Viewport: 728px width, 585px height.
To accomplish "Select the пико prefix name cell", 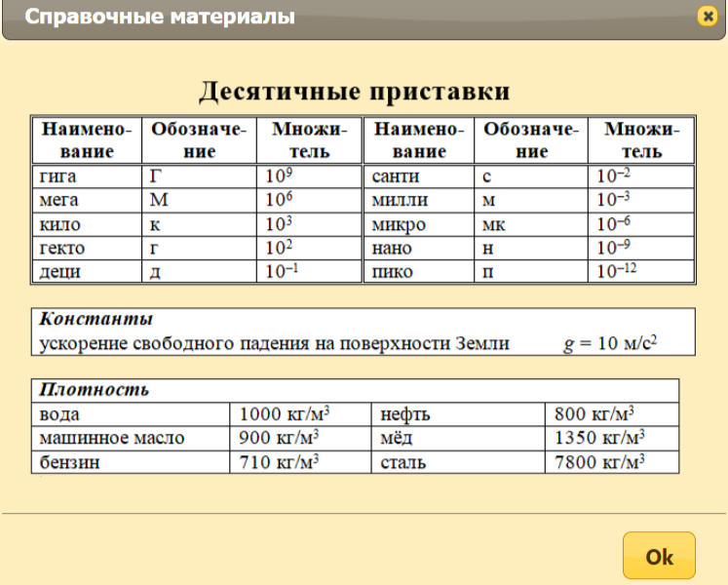I will pyautogui.click(x=419, y=271).
